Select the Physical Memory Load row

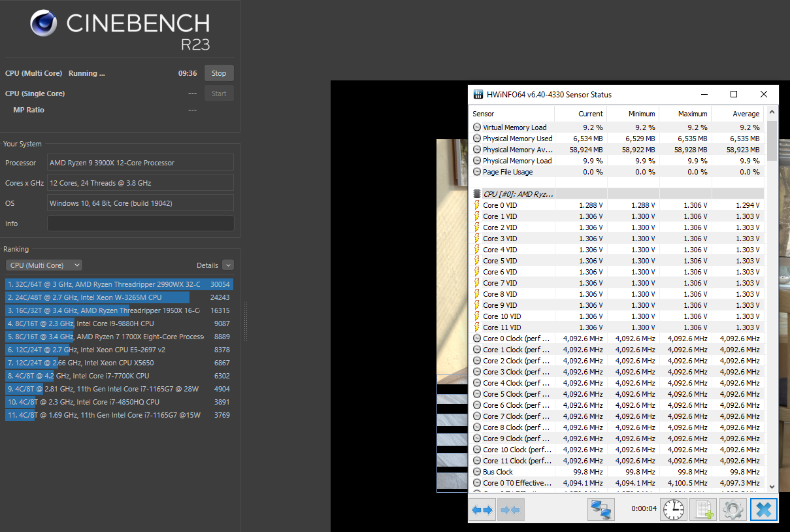click(x=617, y=161)
